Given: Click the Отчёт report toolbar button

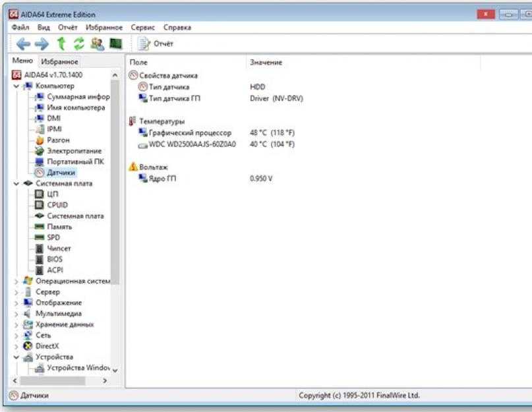Looking at the screenshot, I should 156,44.
